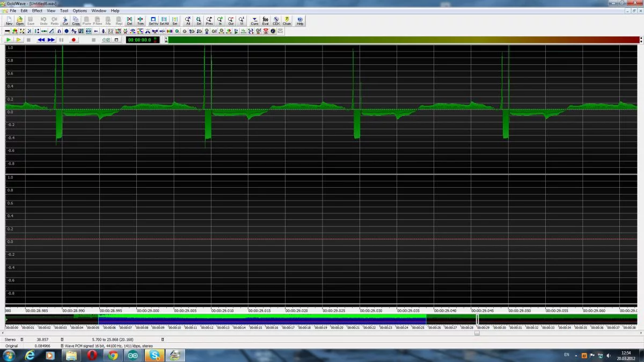Start recording with the red record button
644x362 pixels.
pyautogui.click(x=74, y=40)
